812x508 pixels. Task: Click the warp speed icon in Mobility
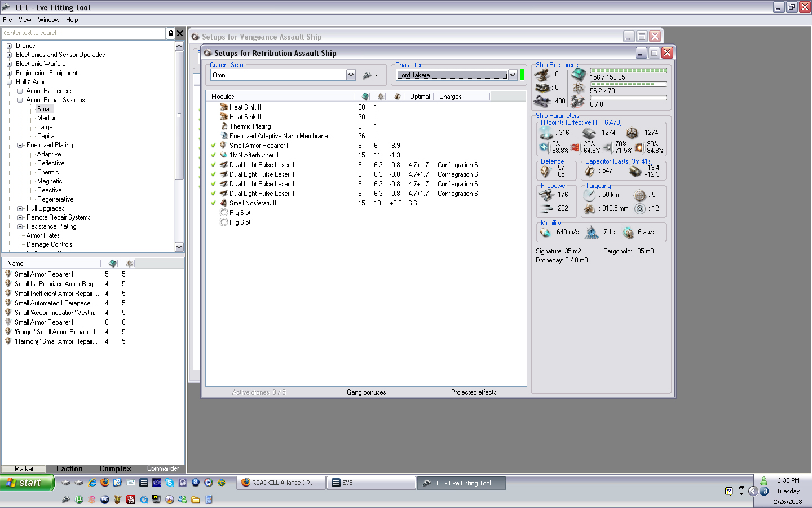[629, 232]
